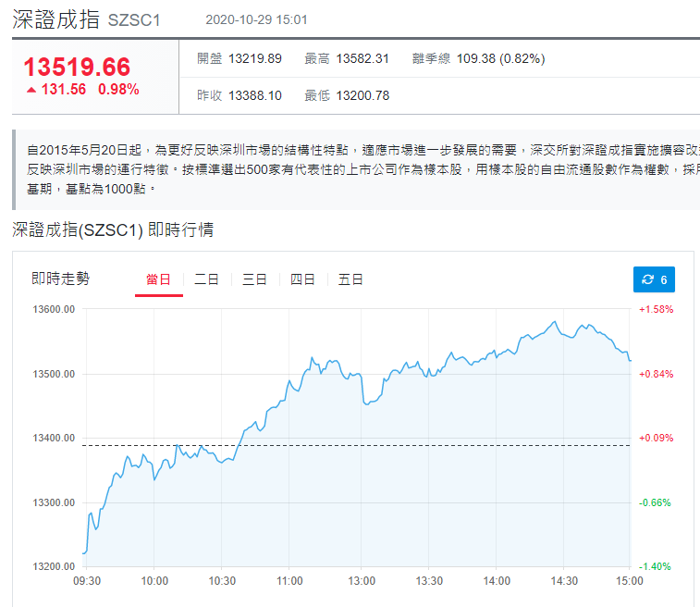Click the 14:00 time axis label
The height and width of the screenshot is (607, 700).
pos(497,581)
